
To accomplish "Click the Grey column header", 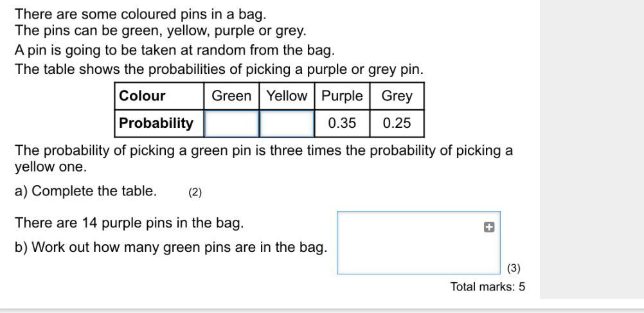I will 397,96.
